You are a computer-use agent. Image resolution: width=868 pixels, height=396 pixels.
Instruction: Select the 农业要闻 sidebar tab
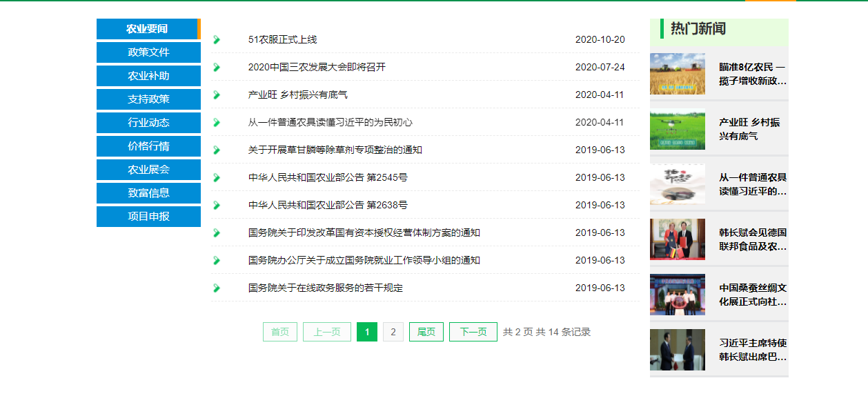(147, 29)
